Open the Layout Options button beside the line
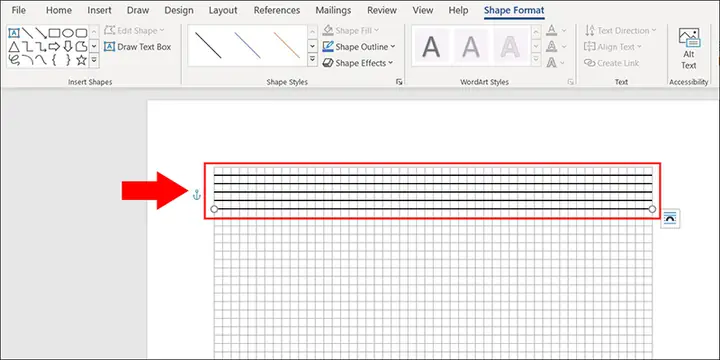Viewport: 720px width, 360px height. (x=670, y=219)
